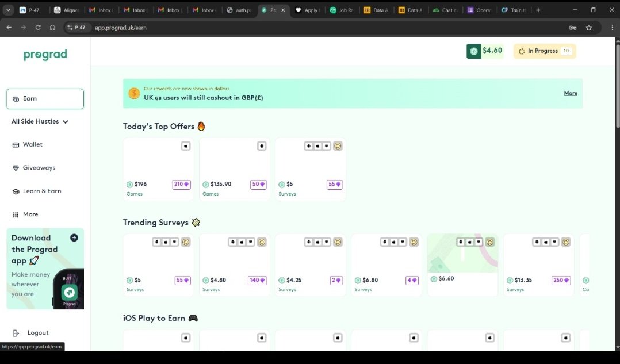Open the $6.80 trending survey card
The height and width of the screenshot is (364, 620).
point(386,265)
